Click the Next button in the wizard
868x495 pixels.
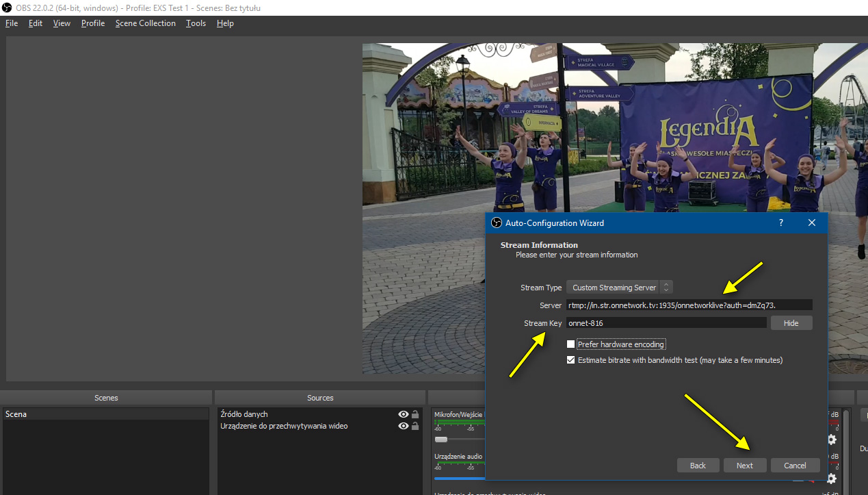click(x=745, y=466)
